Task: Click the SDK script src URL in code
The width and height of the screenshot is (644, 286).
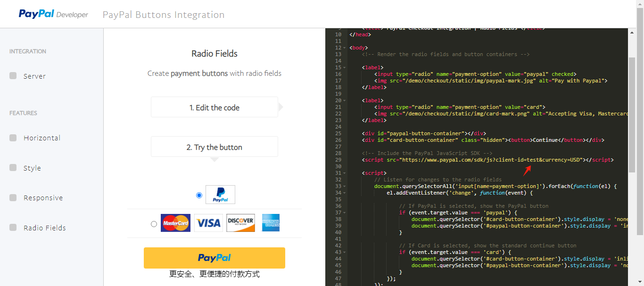Action: tap(492, 160)
